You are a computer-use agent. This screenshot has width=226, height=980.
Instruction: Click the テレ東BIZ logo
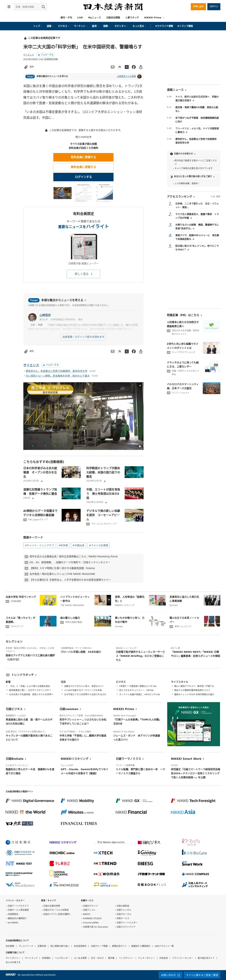[x=60, y=863]
